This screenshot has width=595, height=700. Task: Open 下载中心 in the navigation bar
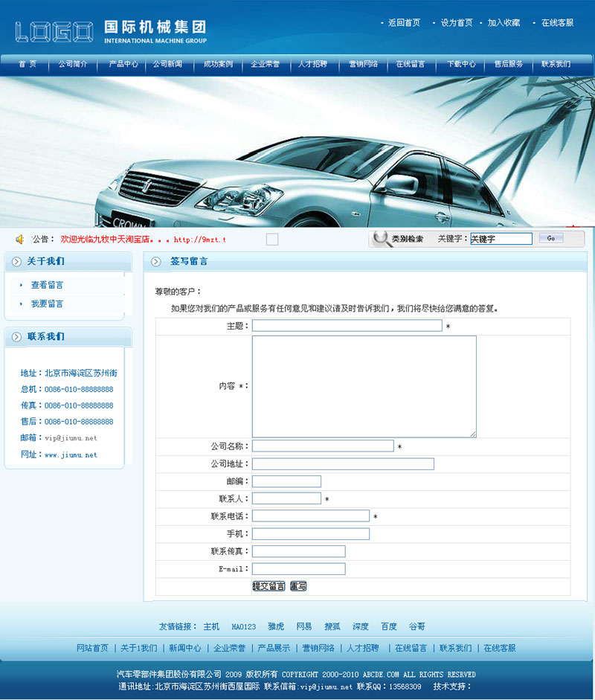click(462, 64)
